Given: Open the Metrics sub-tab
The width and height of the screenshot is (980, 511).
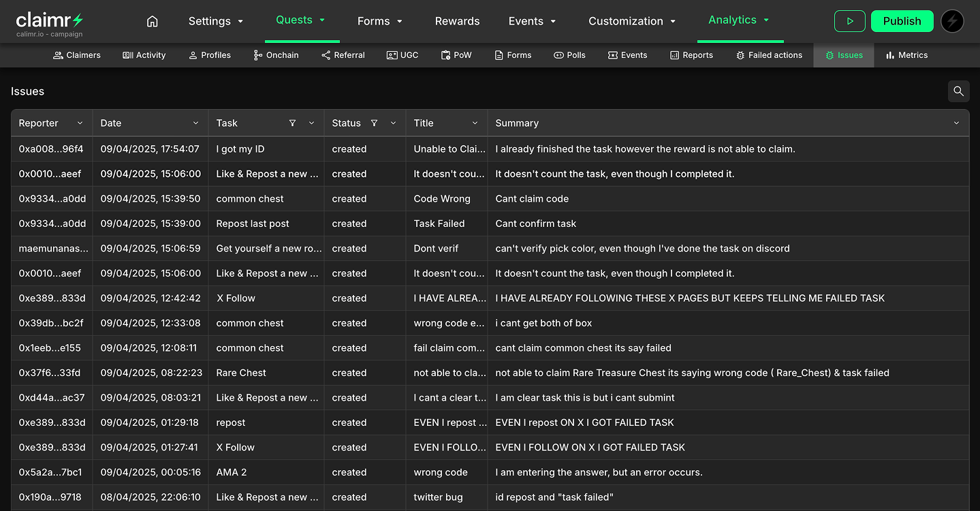Looking at the screenshot, I should coord(906,55).
